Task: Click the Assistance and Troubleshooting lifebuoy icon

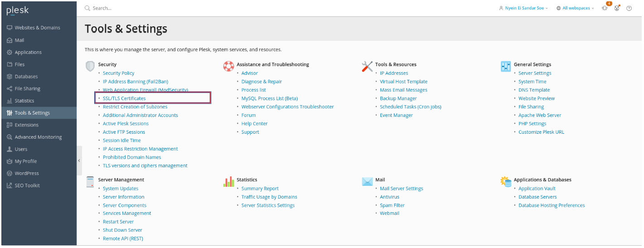Action: pyautogui.click(x=229, y=66)
